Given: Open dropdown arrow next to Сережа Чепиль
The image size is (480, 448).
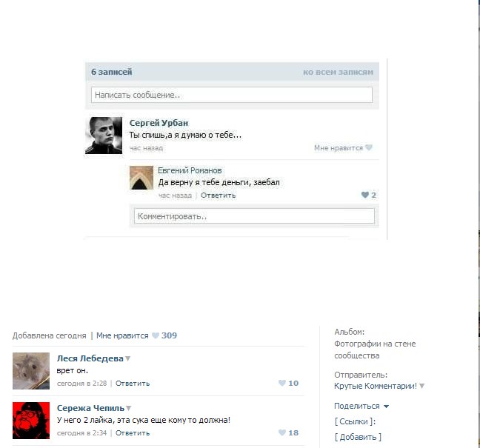Looking at the screenshot, I should point(129,408).
